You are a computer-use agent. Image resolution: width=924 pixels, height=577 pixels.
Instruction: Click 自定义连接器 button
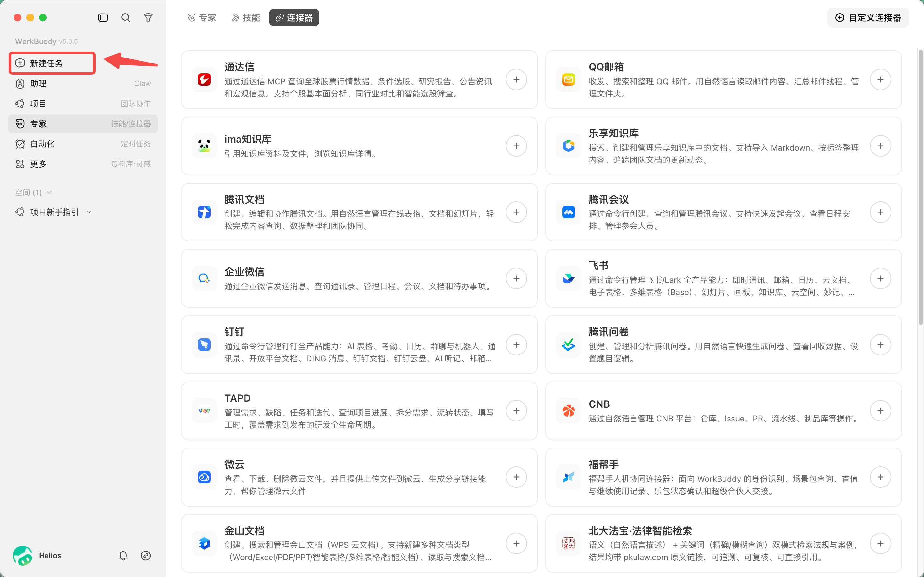click(868, 18)
